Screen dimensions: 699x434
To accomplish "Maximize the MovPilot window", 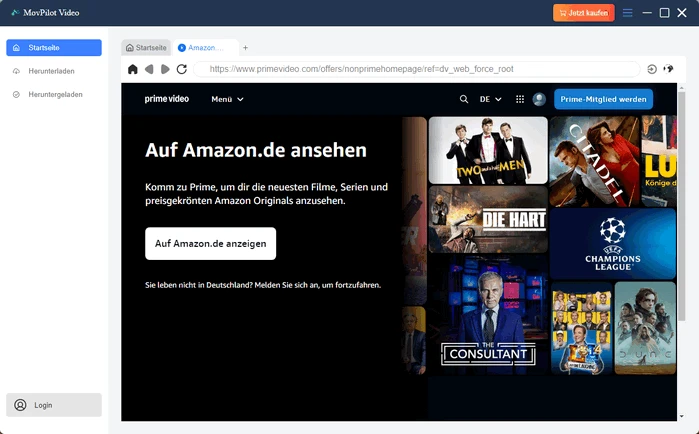I will [x=664, y=12].
